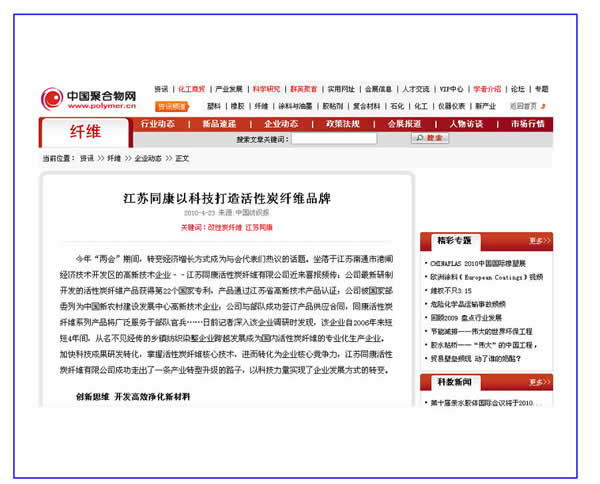600x484 pixels.
Task: Open the 欧洲涂料 European Coatings 视频 link
Action: [485, 276]
